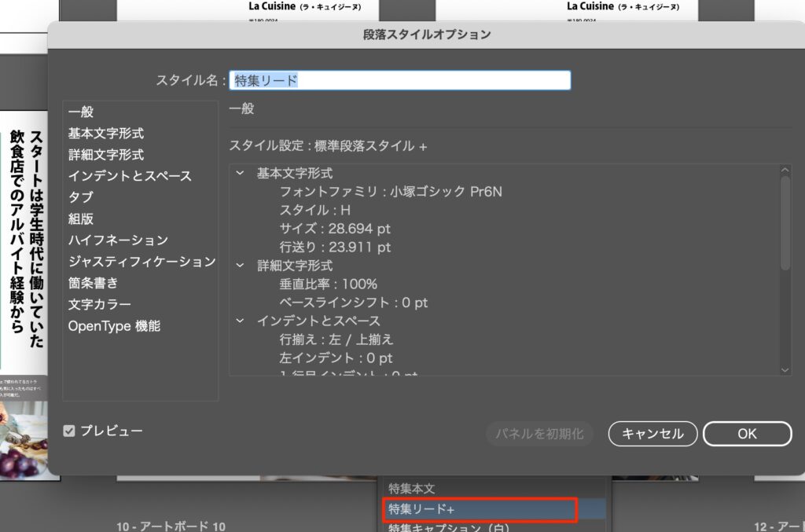Select ジャスティフィケーション in the sidebar
The height and width of the screenshot is (532, 805).
tap(142, 261)
